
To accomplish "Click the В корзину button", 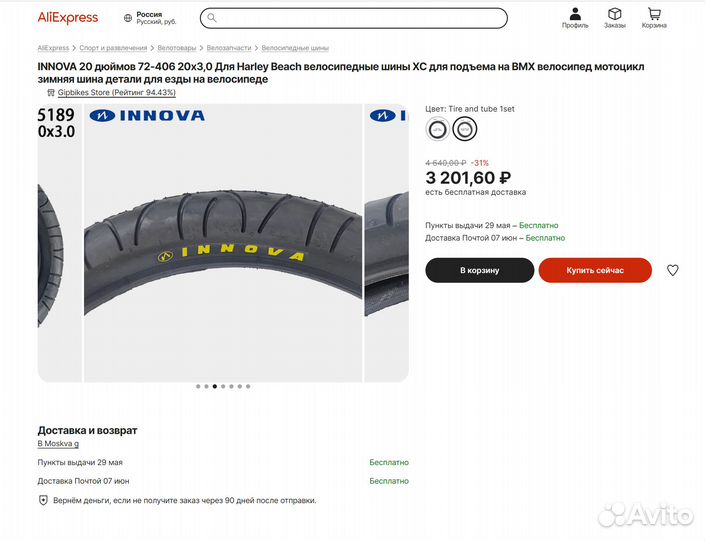I will click(x=479, y=270).
